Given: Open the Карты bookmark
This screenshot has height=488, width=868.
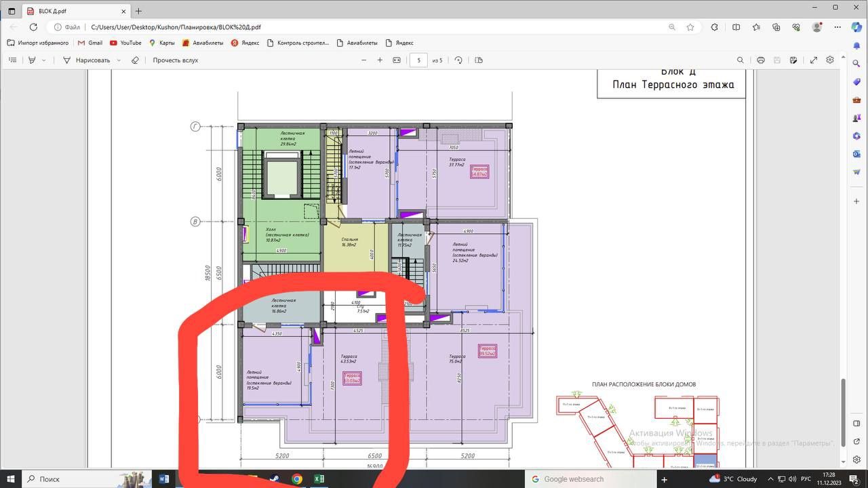Looking at the screenshot, I should click(x=161, y=43).
